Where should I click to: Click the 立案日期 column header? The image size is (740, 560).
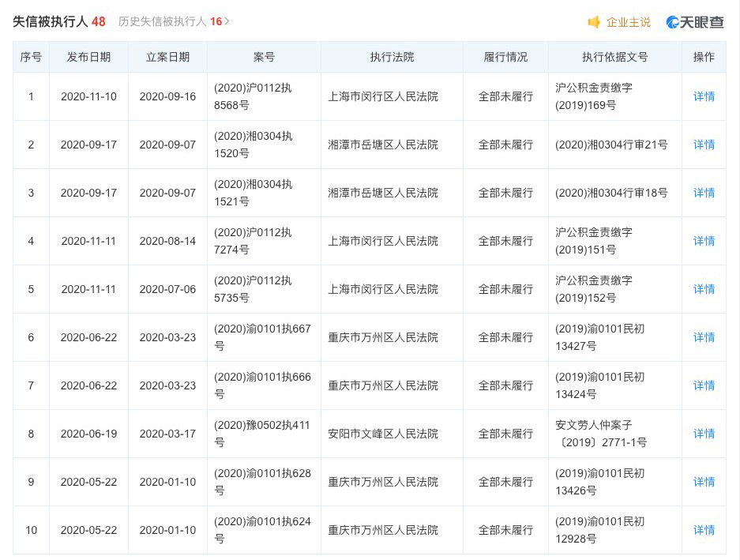[167, 57]
